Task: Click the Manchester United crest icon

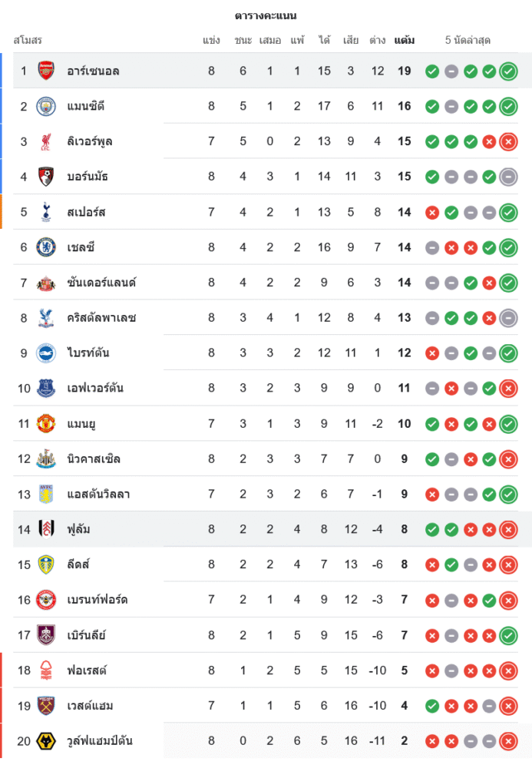Action: click(x=46, y=424)
